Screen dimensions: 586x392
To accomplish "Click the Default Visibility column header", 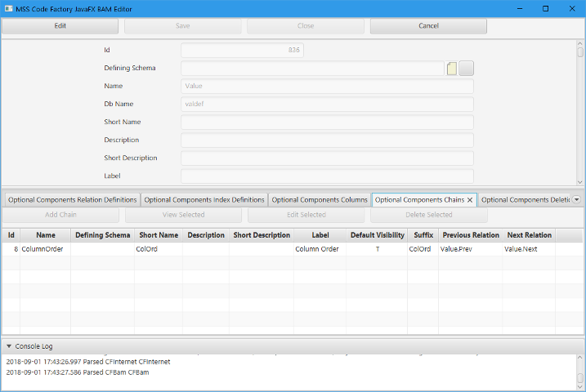I will coord(377,235).
